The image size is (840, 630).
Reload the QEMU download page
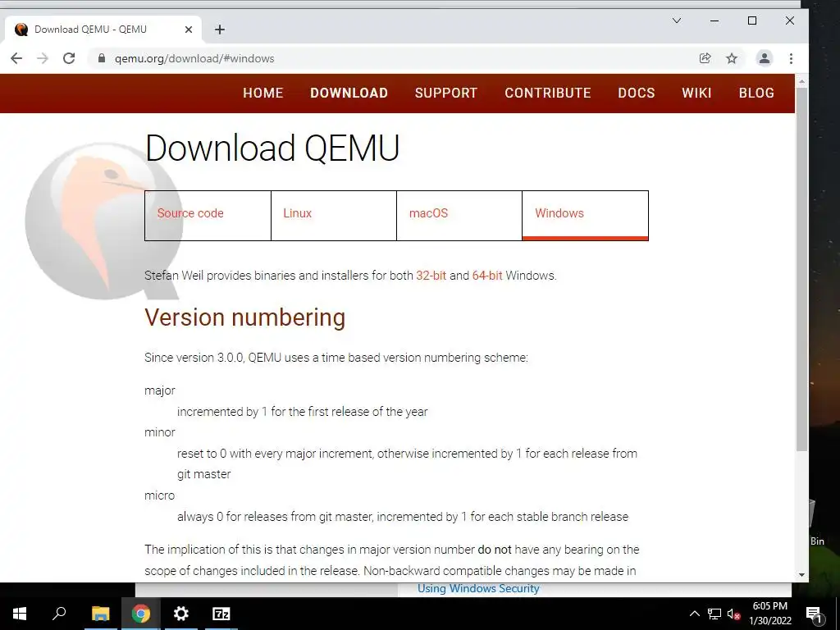coord(69,58)
